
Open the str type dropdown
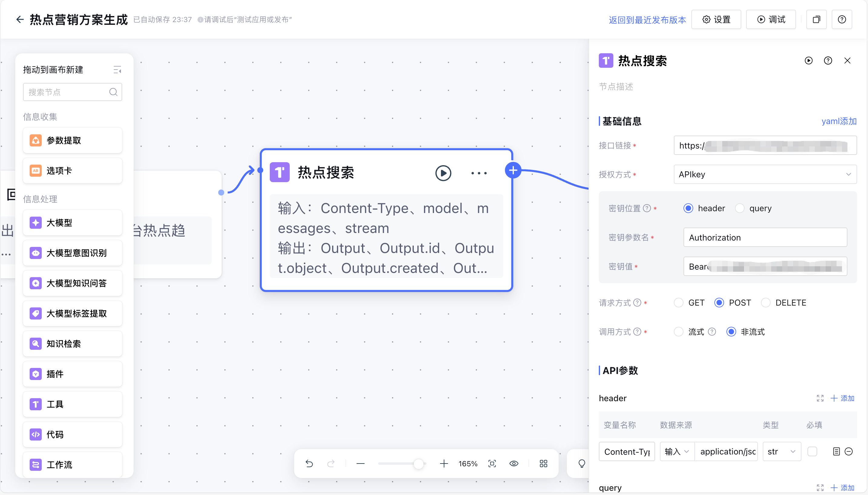click(782, 451)
